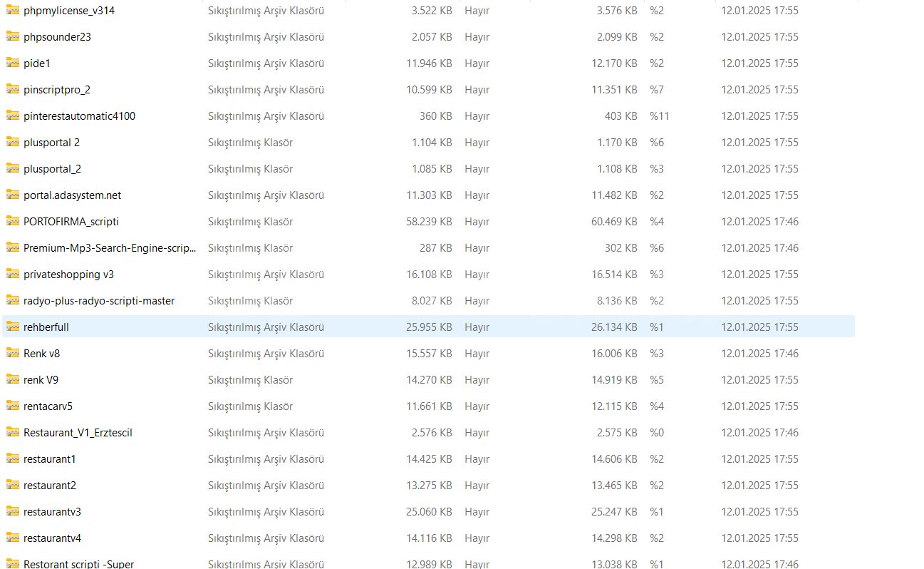Image resolution: width=924 pixels, height=569 pixels.
Task: Click the compressed size 16.108 KB
Action: pos(429,275)
